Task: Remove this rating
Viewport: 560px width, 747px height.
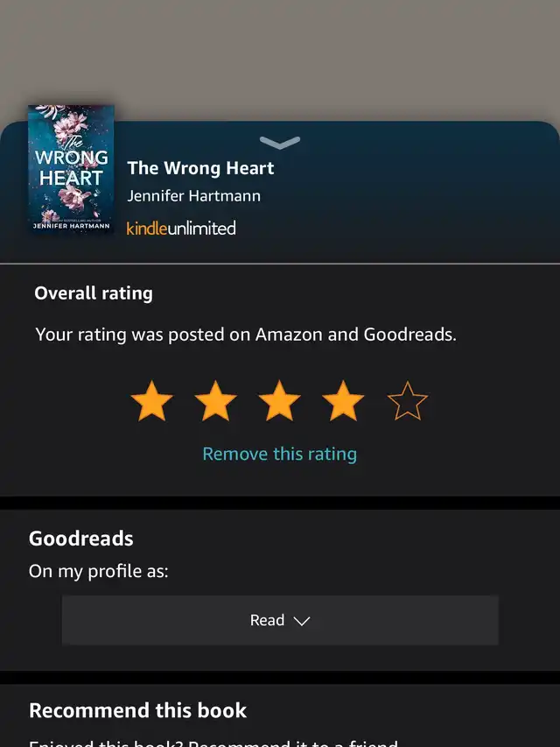Action: [x=279, y=454]
